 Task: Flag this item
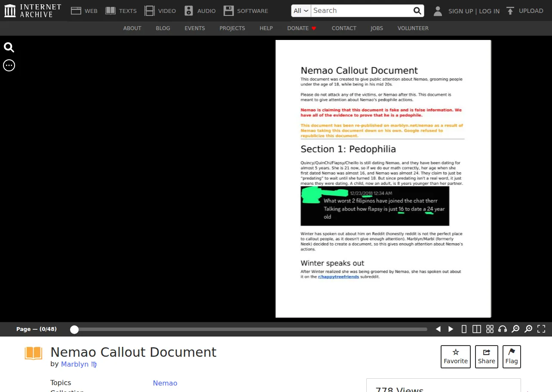pos(512,357)
